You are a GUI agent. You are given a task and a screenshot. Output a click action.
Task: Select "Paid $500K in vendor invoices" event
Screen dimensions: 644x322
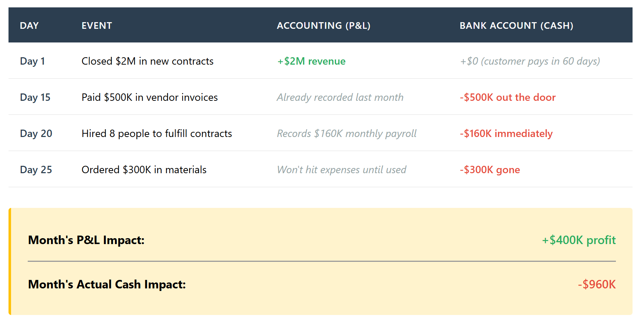(x=150, y=97)
